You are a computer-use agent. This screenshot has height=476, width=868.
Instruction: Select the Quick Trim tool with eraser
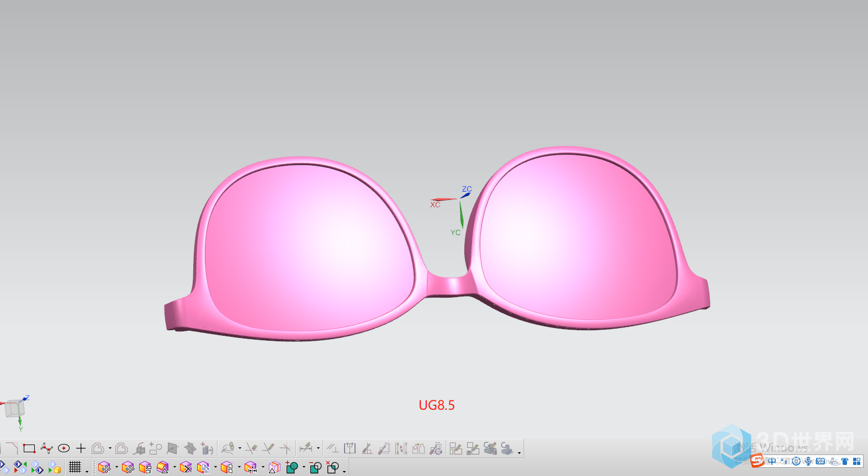click(251, 448)
